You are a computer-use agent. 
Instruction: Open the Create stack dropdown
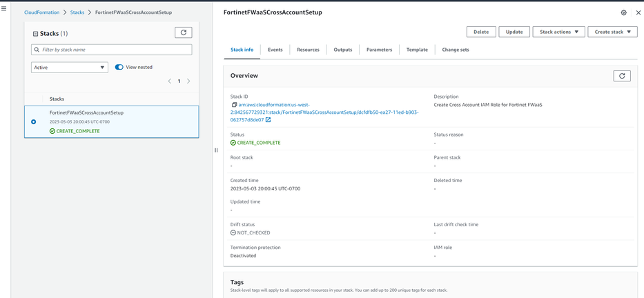[612, 32]
